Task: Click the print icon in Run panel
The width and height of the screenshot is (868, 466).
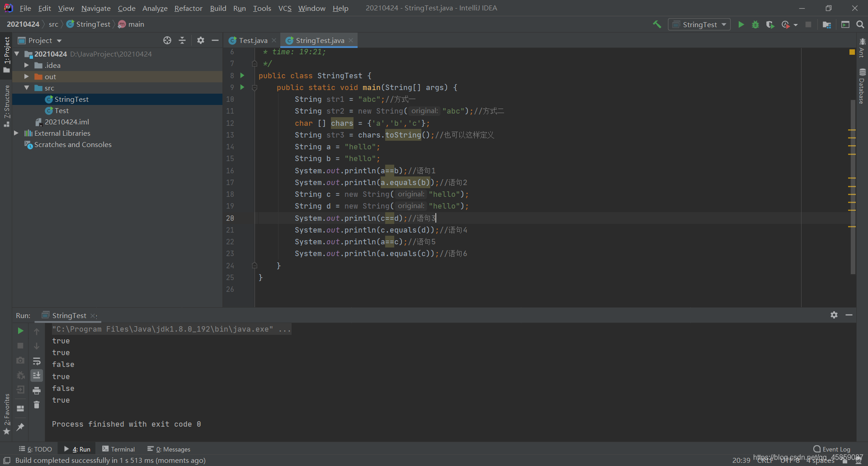Action: (x=37, y=390)
